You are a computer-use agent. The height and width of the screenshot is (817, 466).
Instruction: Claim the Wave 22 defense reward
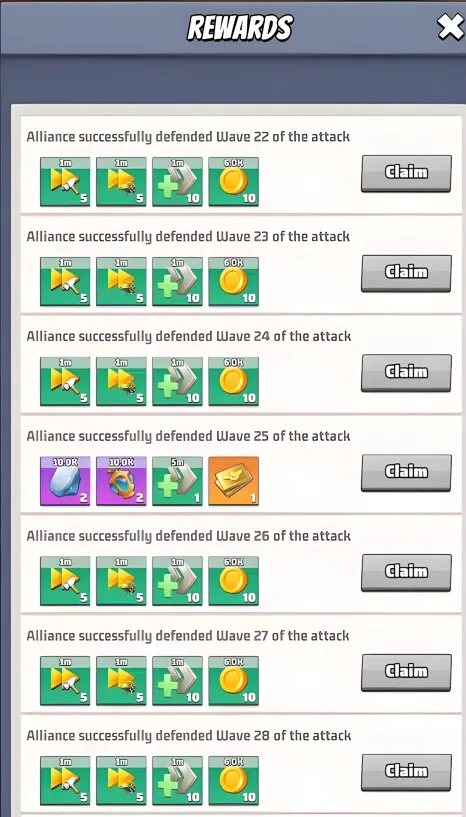pos(406,173)
